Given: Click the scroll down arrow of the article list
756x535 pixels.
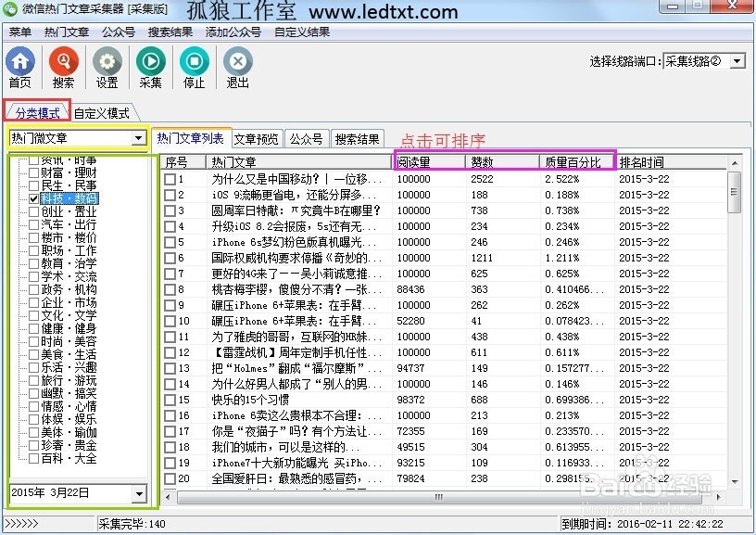Looking at the screenshot, I should click(x=735, y=481).
